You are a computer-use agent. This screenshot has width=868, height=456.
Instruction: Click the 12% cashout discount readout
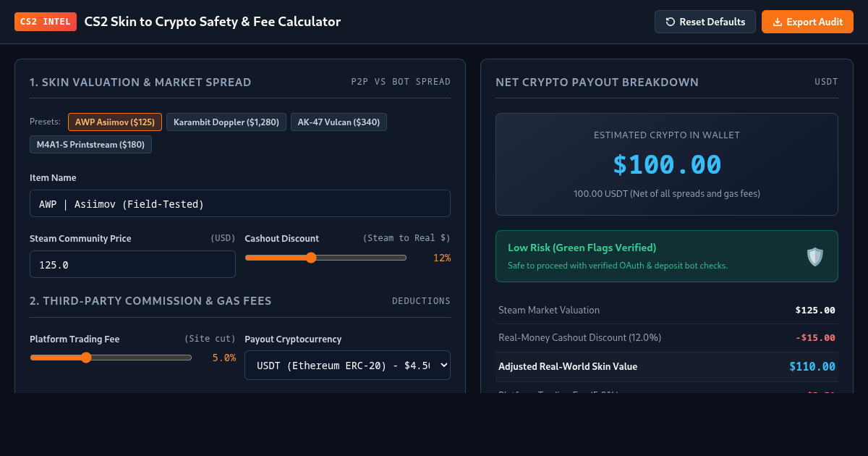pos(442,258)
